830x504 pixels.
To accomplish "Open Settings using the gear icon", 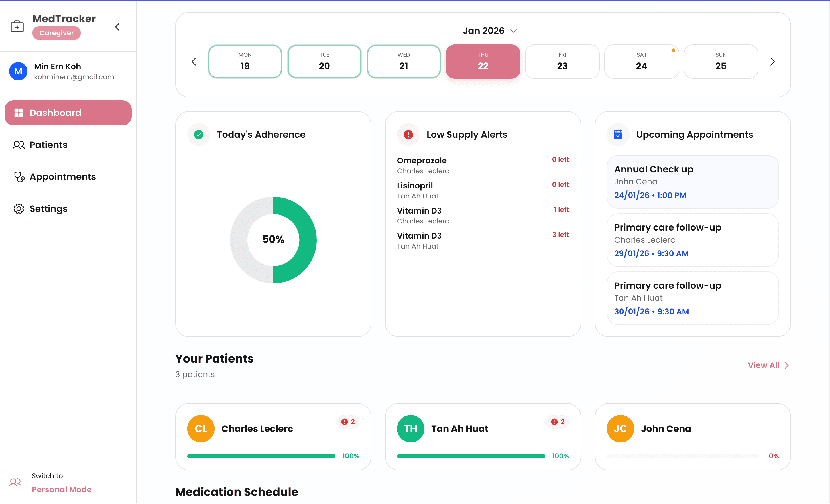I will pyautogui.click(x=19, y=209).
